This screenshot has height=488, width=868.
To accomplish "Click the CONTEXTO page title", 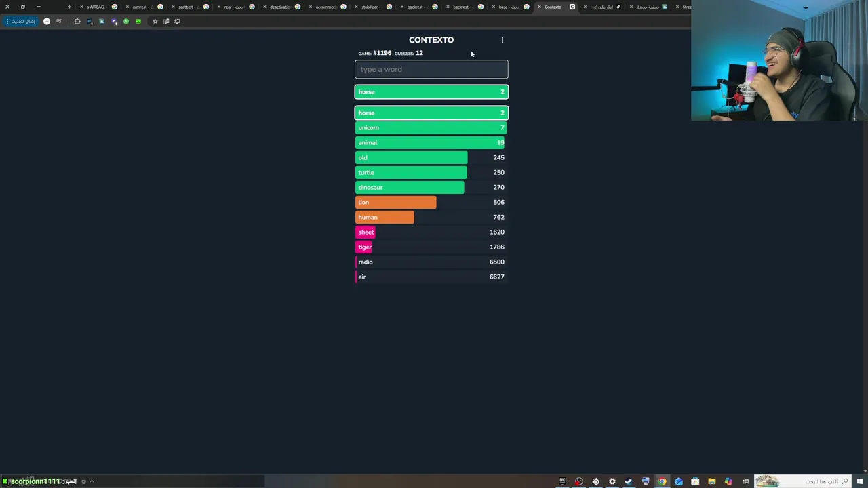I will point(431,40).
